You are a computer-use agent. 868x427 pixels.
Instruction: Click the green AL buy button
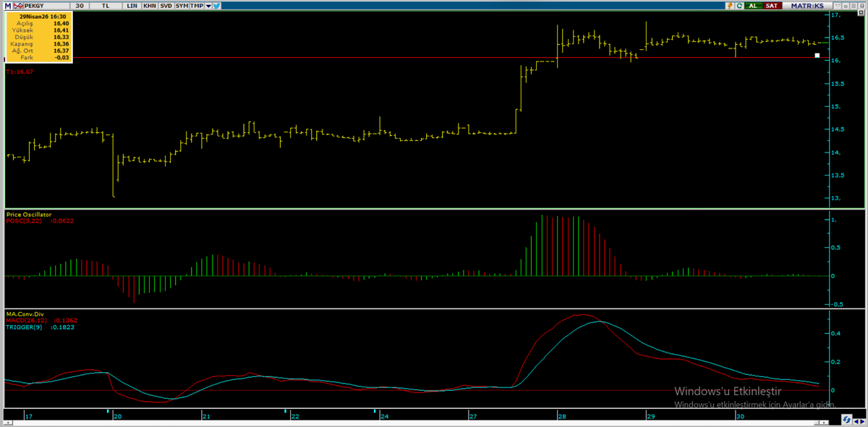click(x=753, y=6)
